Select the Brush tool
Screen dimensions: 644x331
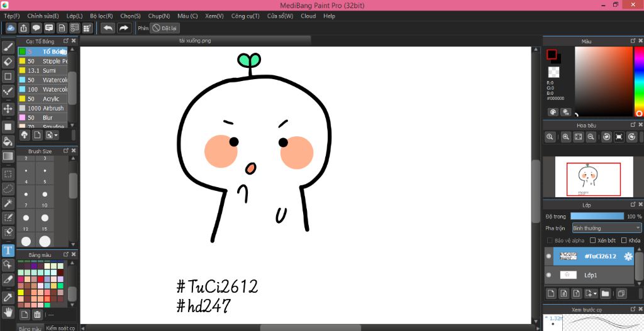tap(8, 47)
